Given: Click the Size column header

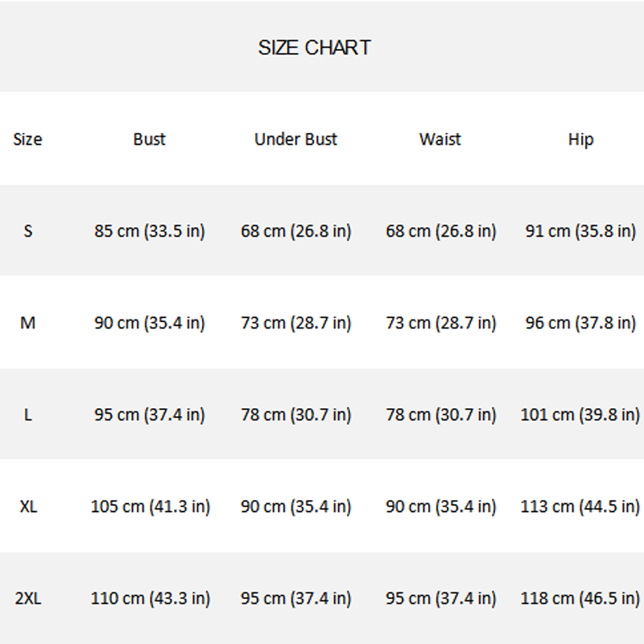Looking at the screenshot, I should [x=27, y=139].
